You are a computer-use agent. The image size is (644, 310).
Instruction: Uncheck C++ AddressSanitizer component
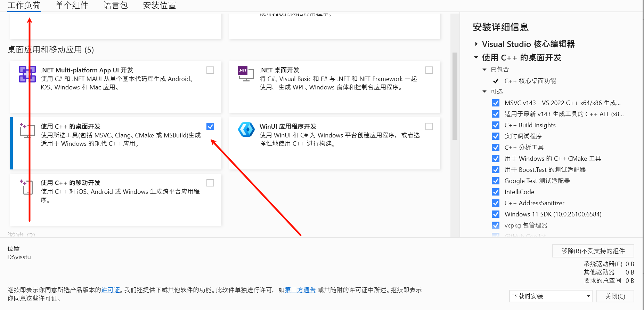(x=496, y=203)
